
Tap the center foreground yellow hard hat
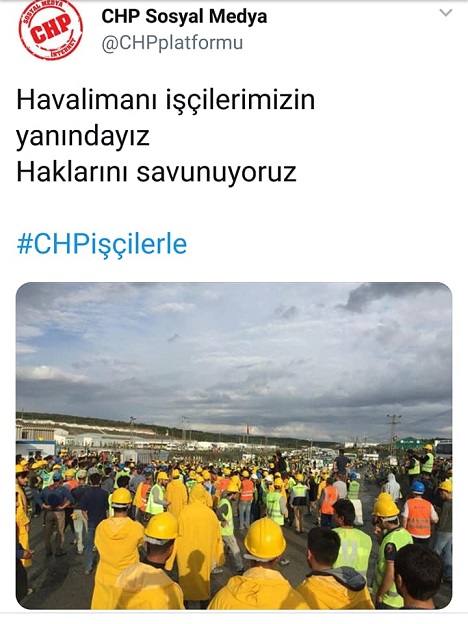(264, 539)
